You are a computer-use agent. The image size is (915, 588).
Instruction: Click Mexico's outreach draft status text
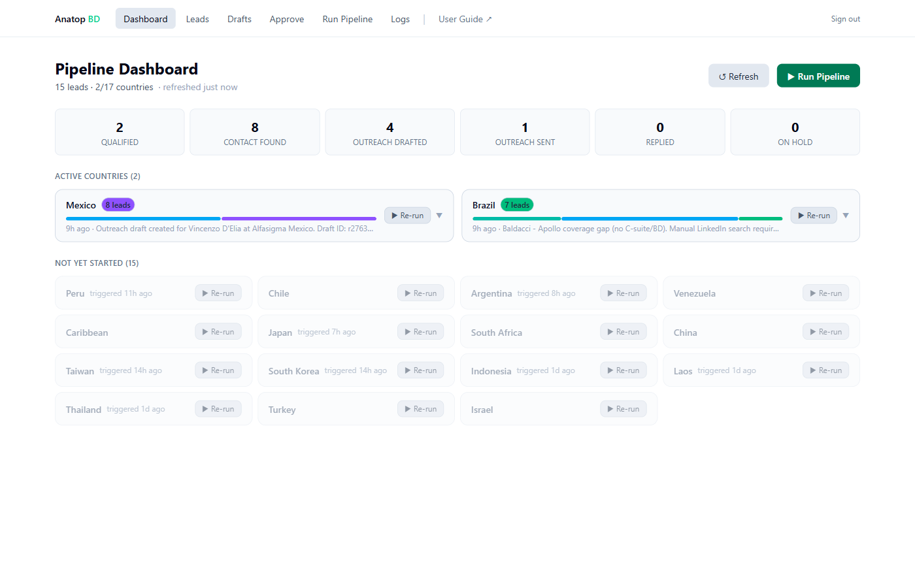[x=220, y=229]
